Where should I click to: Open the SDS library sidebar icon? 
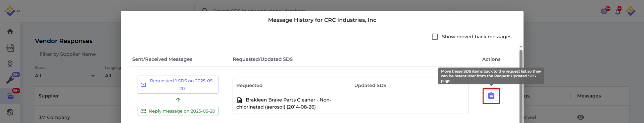pos(10,48)
